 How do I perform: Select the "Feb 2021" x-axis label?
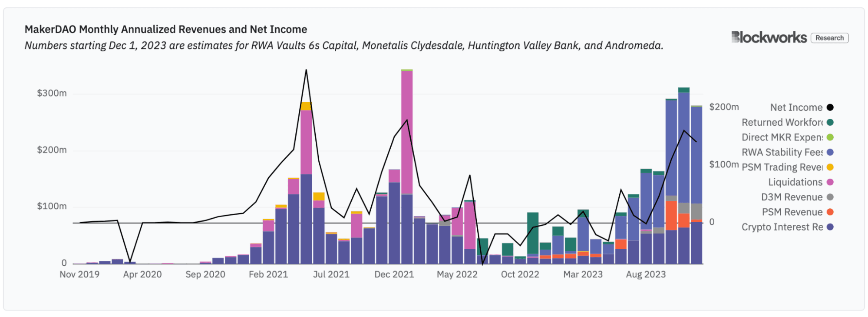(268, 274)
